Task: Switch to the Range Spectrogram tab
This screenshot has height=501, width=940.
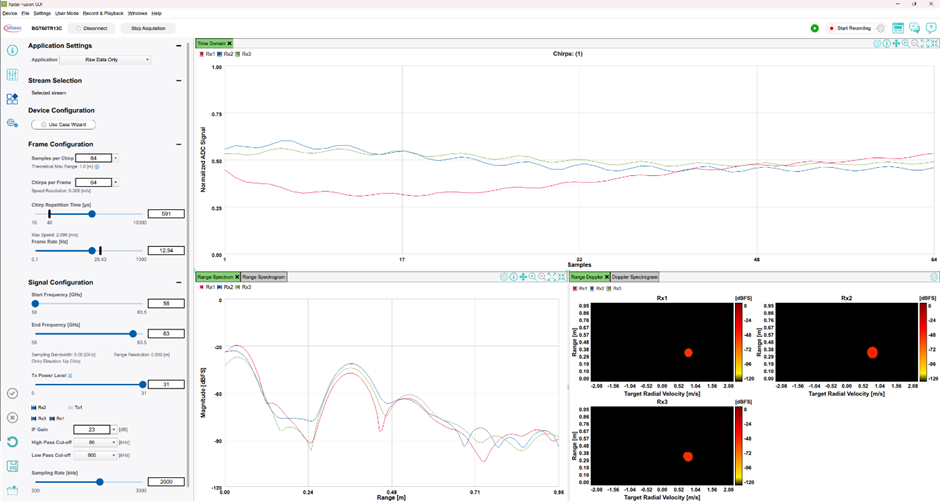Action: (x=264, y=277)
